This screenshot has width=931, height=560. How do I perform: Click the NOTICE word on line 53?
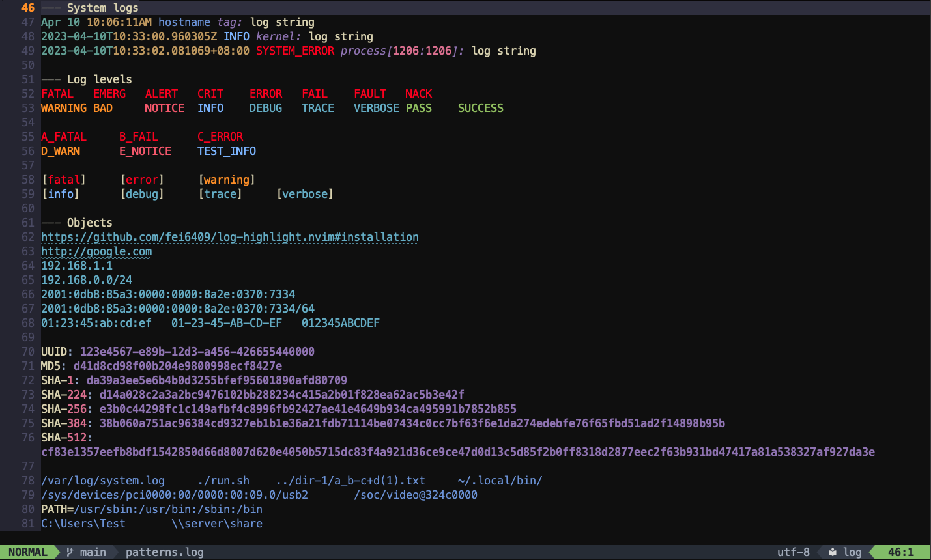pyautogui.click(x=165, y=108)
